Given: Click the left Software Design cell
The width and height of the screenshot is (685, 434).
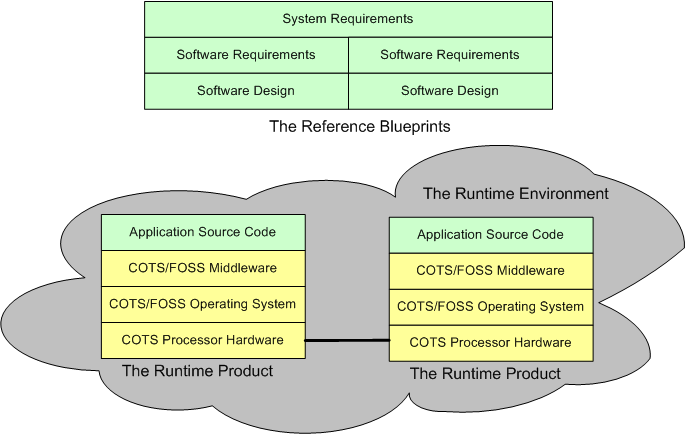Looking at the screenshot, I should (246, 91).
